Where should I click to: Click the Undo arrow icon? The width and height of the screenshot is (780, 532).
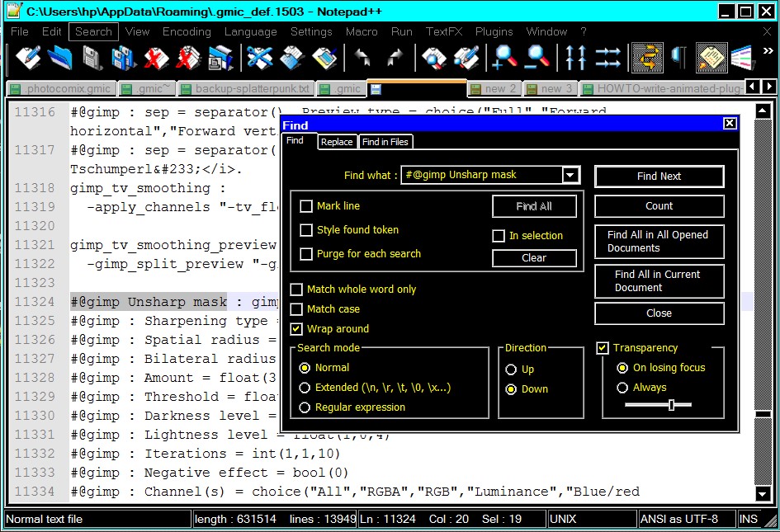point(362,58)
